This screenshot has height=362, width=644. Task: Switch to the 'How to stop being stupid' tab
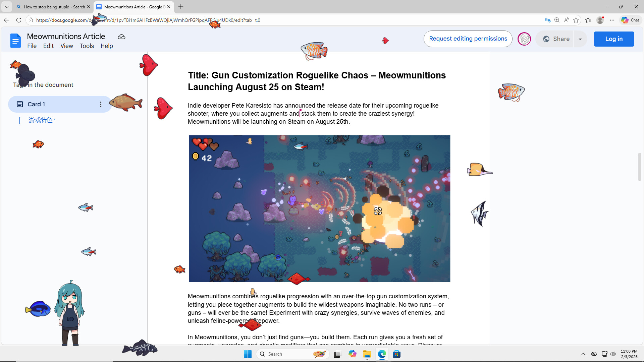(52, 7)
